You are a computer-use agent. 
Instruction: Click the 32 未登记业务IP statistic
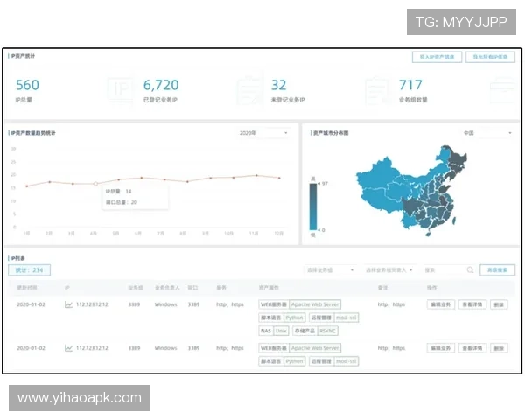288,90
